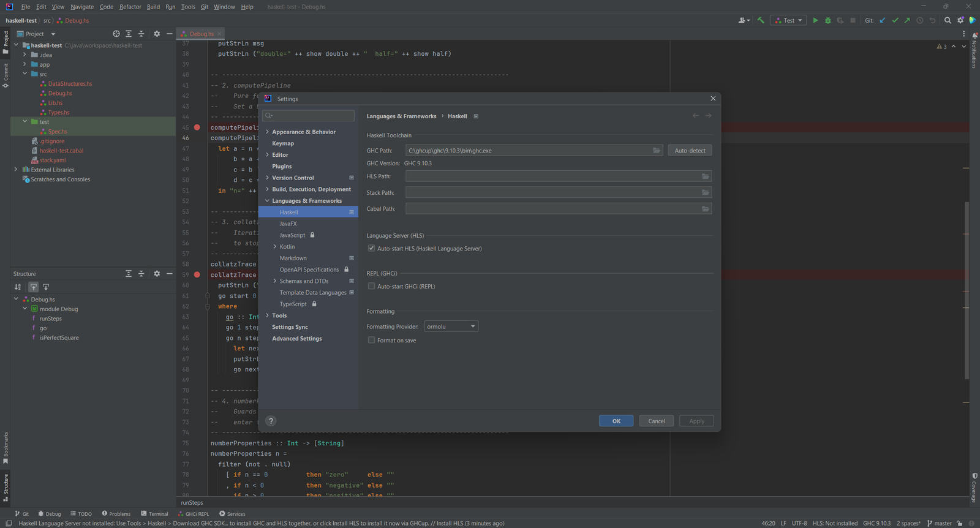The image size is (980, 528).
Task: Remove the breakpoint on line 45
Action: pyautogui.click(x=197, y=127)
